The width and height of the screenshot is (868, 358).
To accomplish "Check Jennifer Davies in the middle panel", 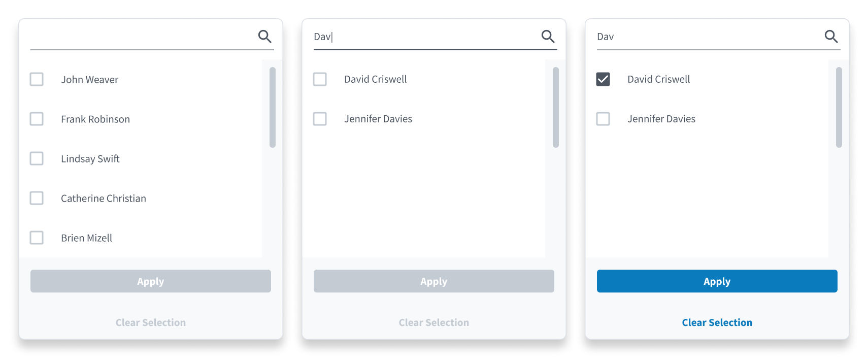I will coord(320,119).
